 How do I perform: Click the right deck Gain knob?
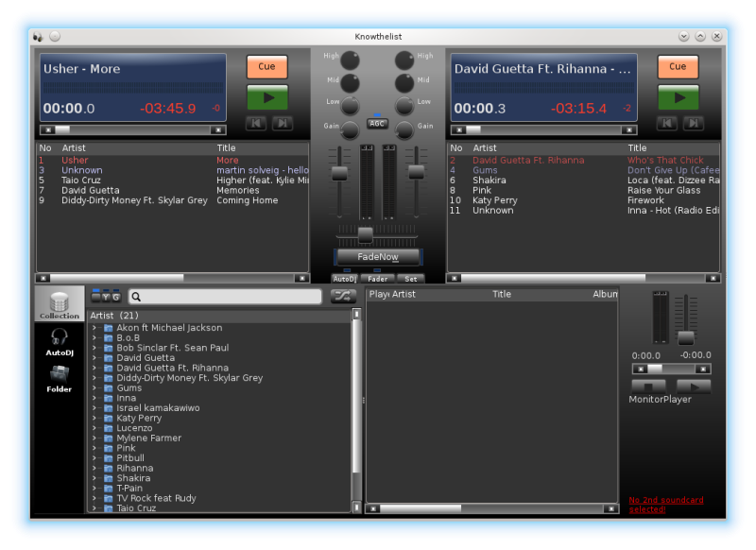click(404, 129)
